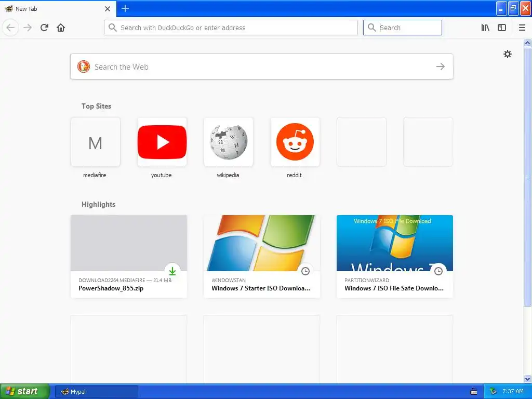Go back using the back arrow button
The height and width of the screenshot is (399, 532).
tap(10, 28)
